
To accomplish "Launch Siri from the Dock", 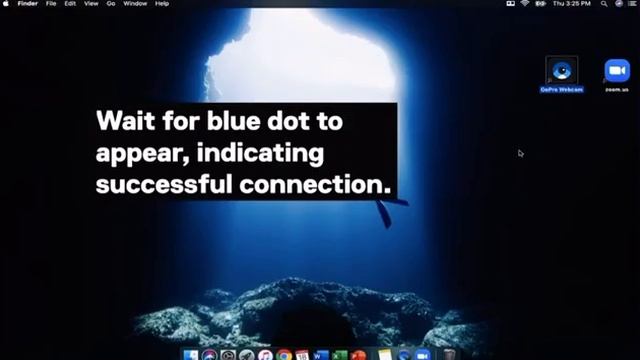I will point(209,355).
